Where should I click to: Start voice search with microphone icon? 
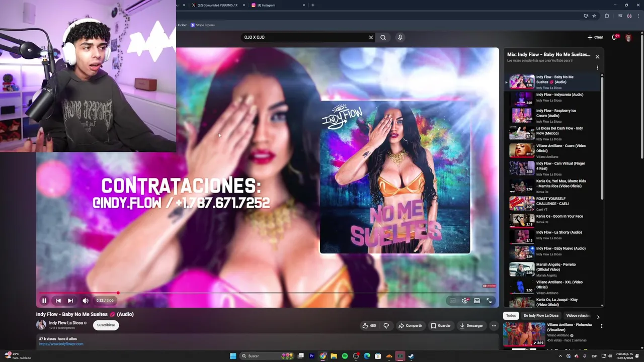tap(400, 37)
